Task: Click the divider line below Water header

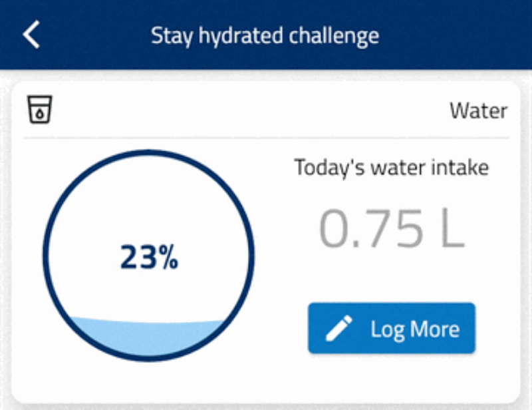Action: pyautogui.click(x=266, y=138)
